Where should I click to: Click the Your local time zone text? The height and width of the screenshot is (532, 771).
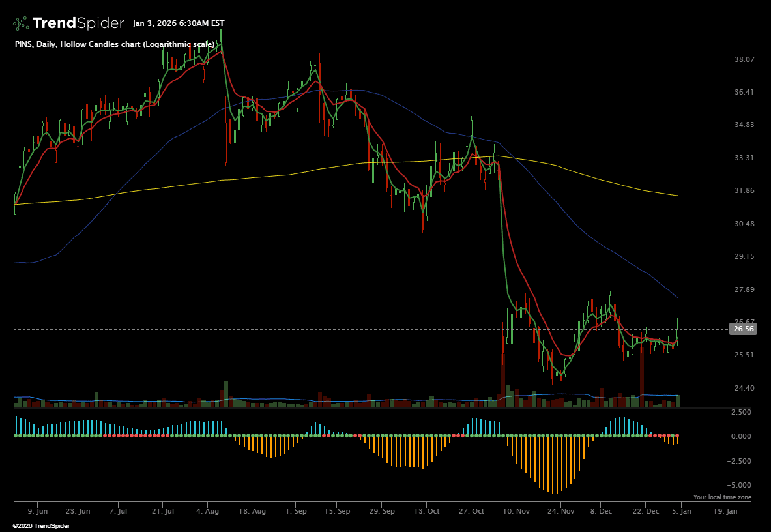tap(722, 497)
